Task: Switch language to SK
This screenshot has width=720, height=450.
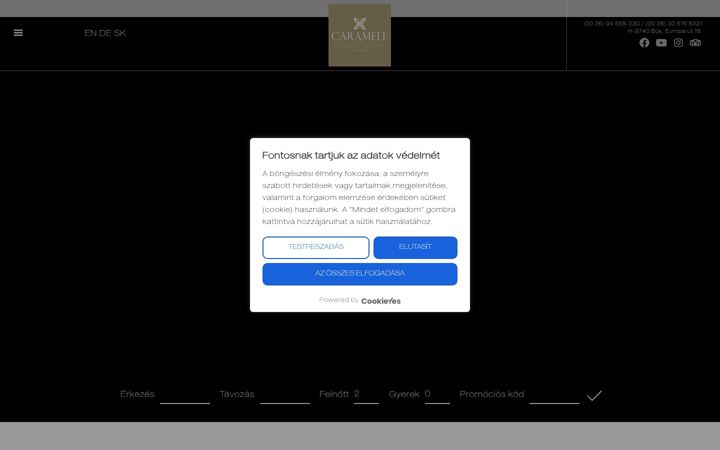Action: (x=120, y=33)
